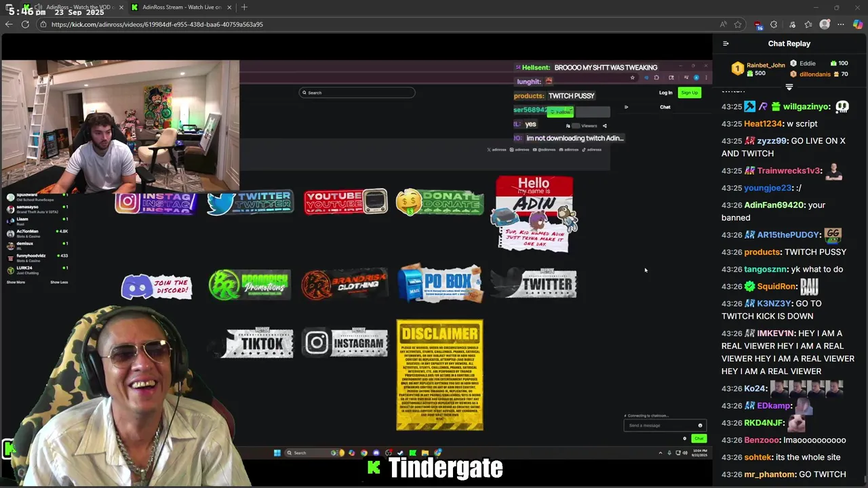Click username willgazinyo in chat
The height and width of the screenshot is (488, 868).
(x=806, y=106)
